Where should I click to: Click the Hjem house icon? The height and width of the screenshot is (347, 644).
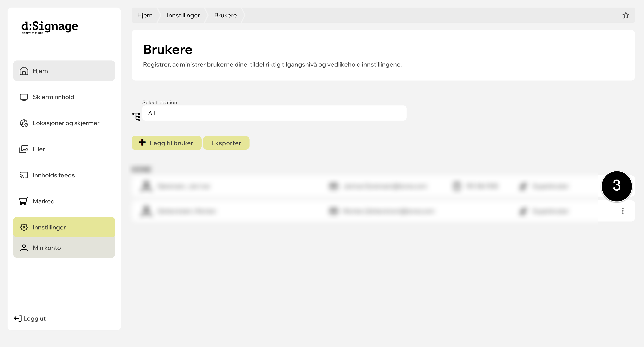pyautogui.click(x=24, y=71)
